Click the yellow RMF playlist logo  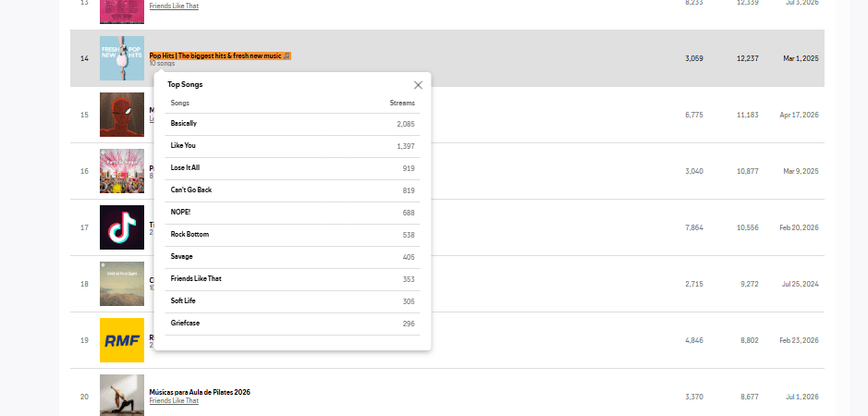tap(122, 340)
